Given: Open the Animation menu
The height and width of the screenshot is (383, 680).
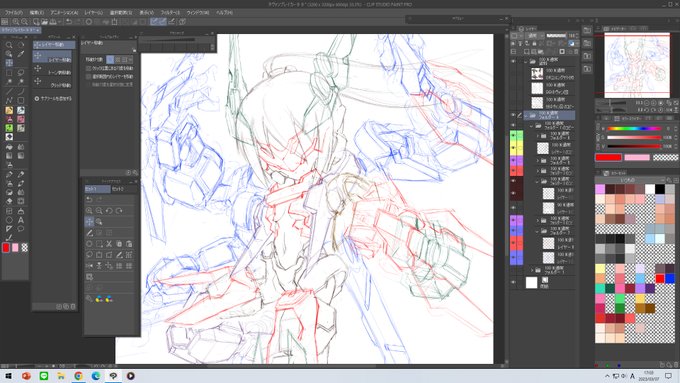Looking at the screenshot, I should 64,13.
